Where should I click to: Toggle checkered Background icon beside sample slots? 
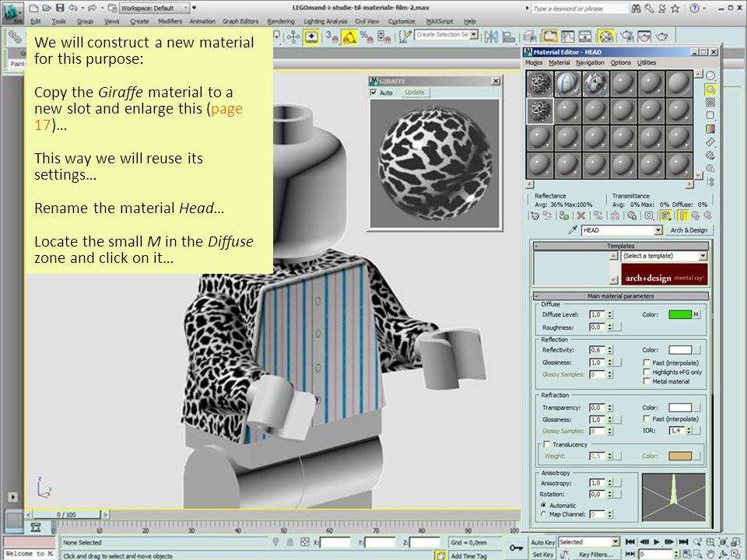[710, 103]
